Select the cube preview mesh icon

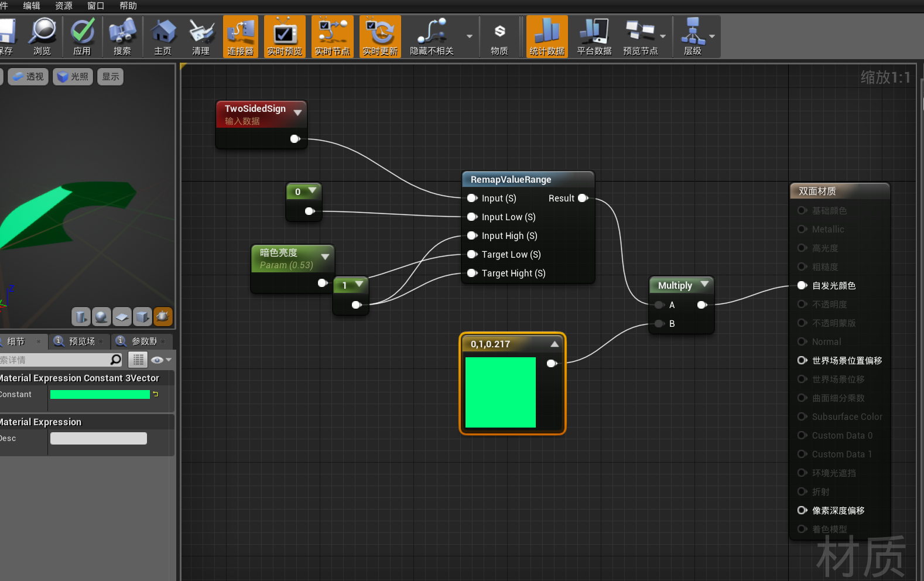[142, 317]
